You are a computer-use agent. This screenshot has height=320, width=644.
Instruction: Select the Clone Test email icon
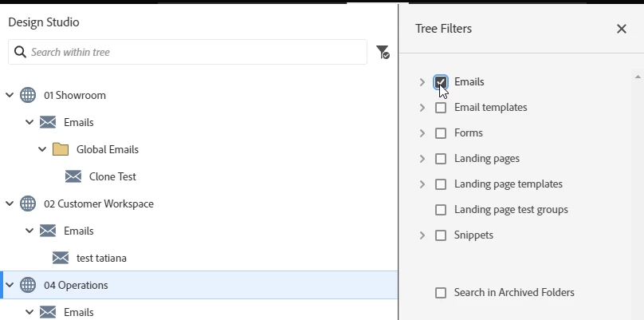tap(73, 176)
